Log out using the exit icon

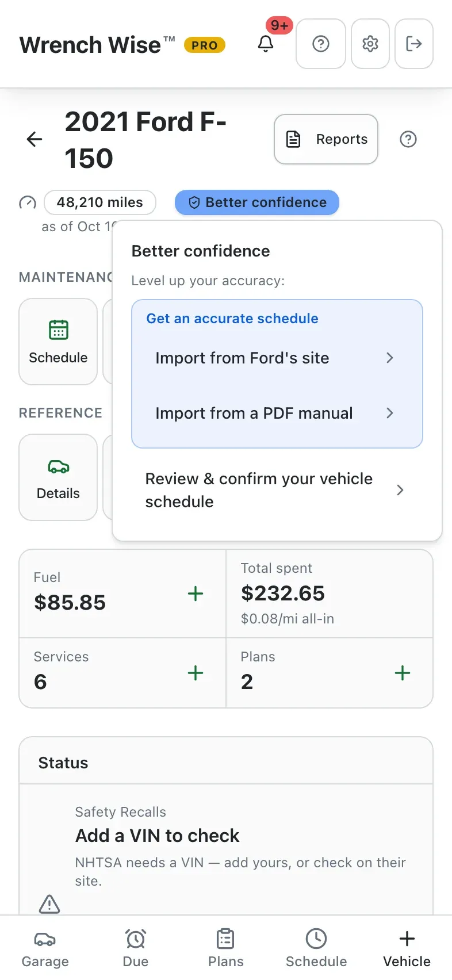(414, 44)
